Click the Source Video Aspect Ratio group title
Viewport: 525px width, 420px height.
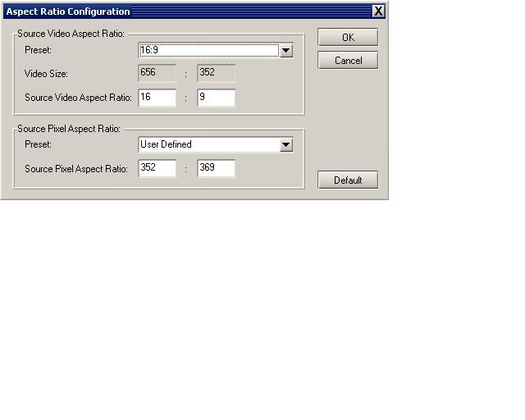(71, 34)
